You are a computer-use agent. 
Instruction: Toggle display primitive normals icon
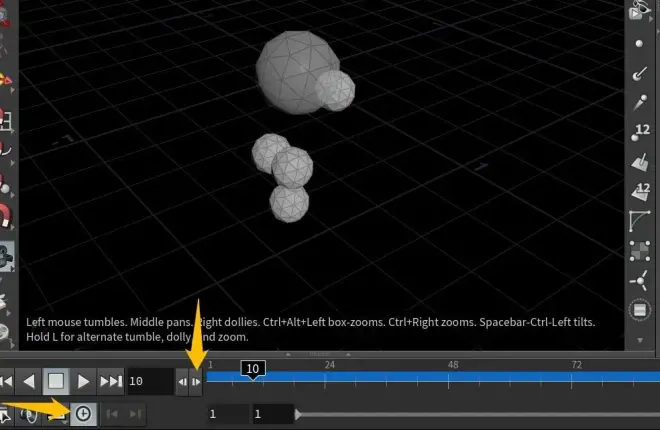(640, 162)
